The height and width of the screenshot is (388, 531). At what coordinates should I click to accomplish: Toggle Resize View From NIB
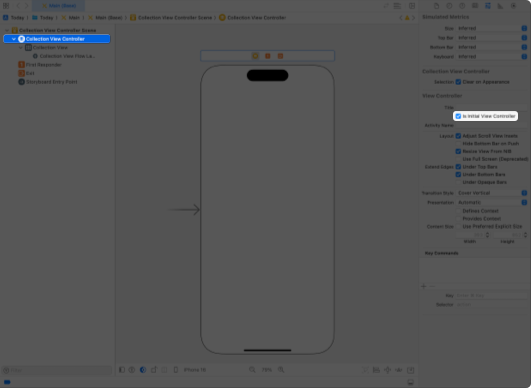tap(458, 151)
